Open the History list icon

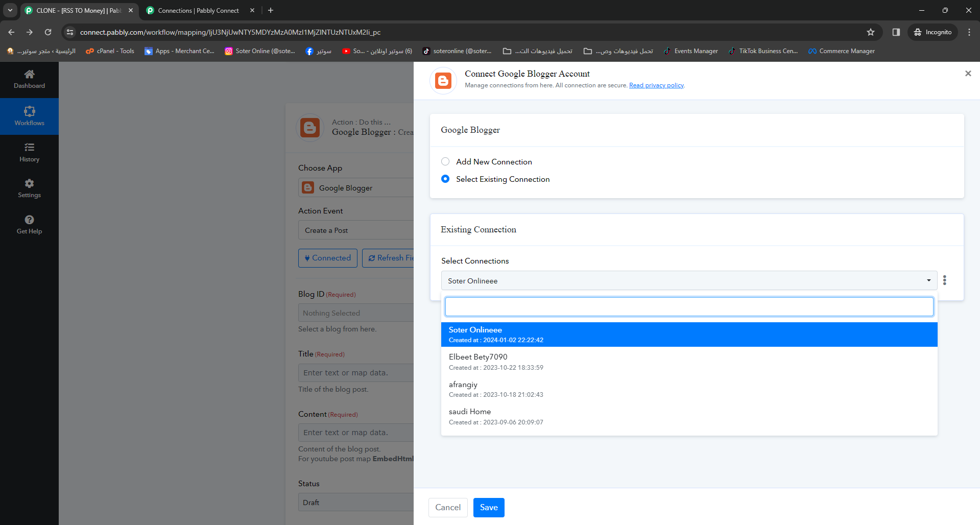(29, 148)
